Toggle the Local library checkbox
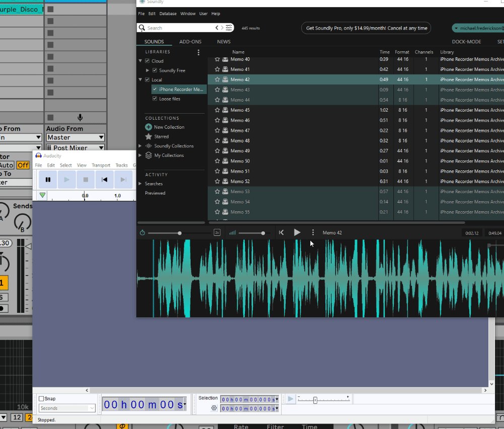504x429 pixels. [147, 80]
